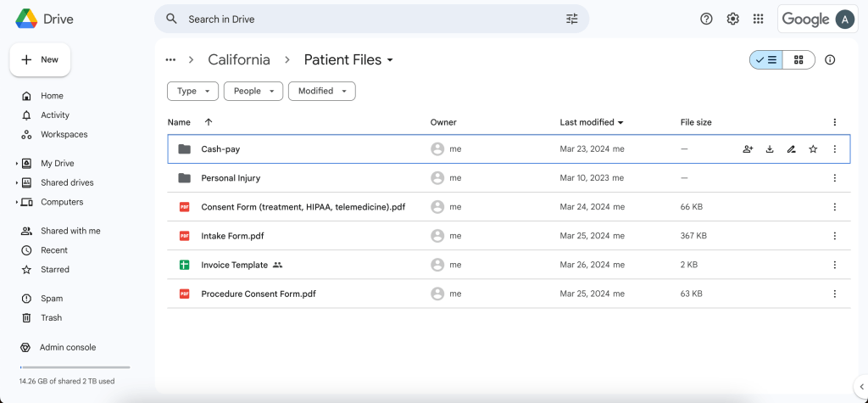Image resolution: width=868 pixels, height=403 pixels.
Task: Switch to list layout view
Action: coord(766,59)
